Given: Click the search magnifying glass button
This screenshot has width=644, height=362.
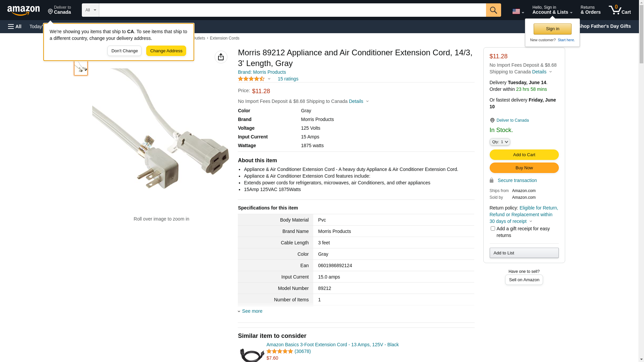Looking at the screenshot, I should tap(493, 10).
